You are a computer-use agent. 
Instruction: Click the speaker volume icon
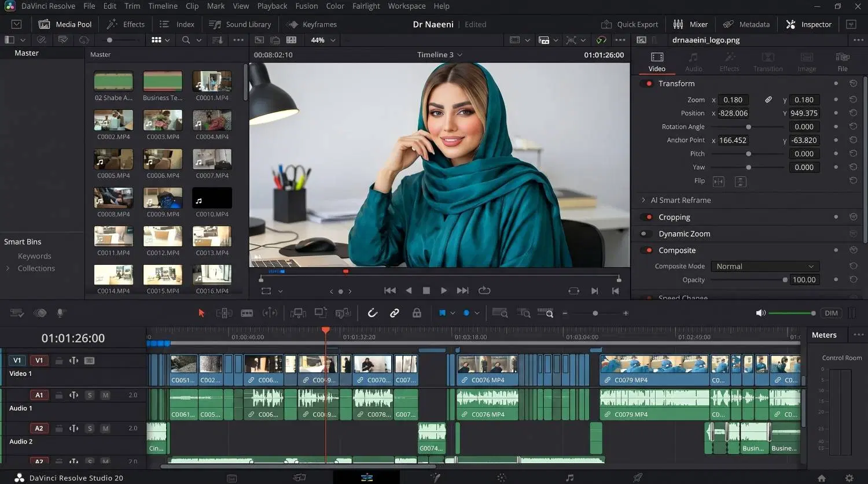(x=760, y=313)
